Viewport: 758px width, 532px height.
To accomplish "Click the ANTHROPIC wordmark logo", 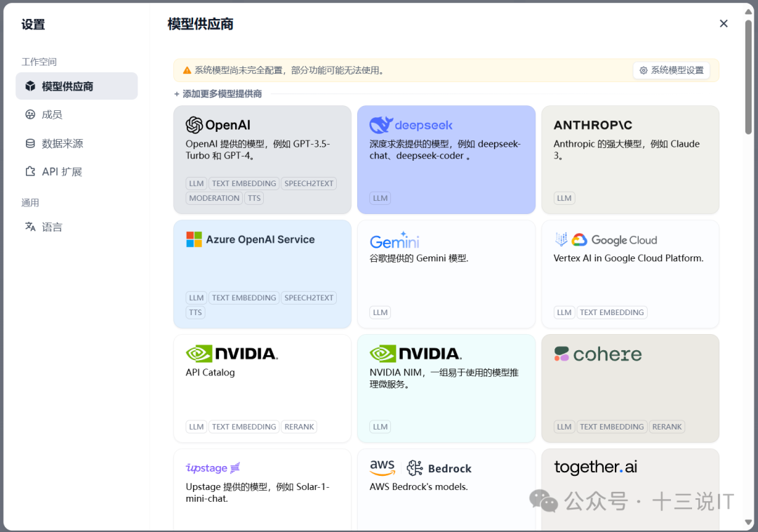I will click(592, 125).
